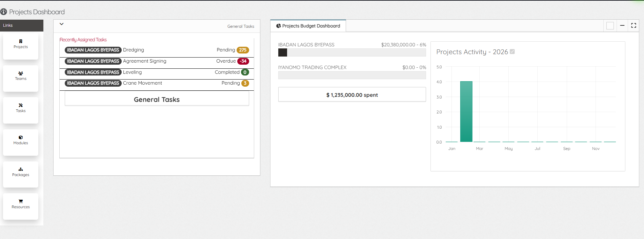
Task: Collapse the General Tasks panel chevron
Action: pyautogui.click(x=62, y=24)
